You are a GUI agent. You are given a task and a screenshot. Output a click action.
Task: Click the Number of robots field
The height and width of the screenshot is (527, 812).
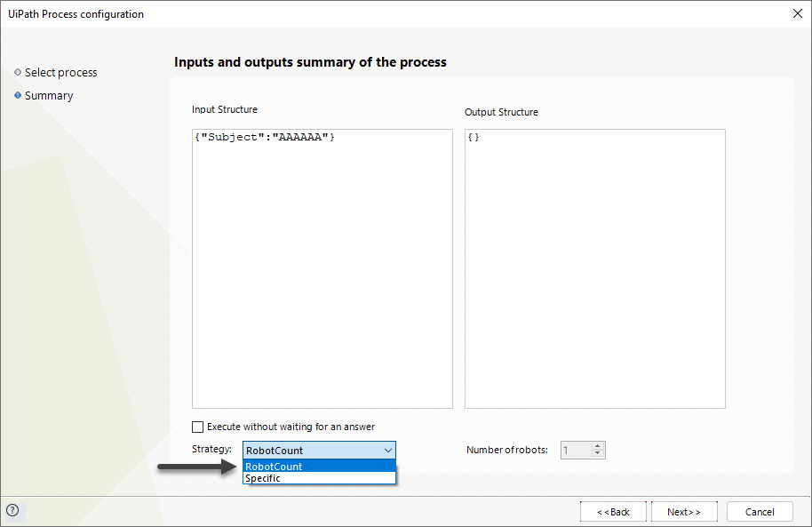[x=577, y=451]
